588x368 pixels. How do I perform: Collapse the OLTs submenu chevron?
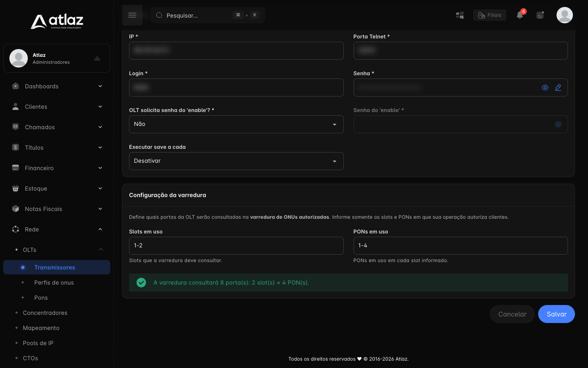tap(101, 250)
